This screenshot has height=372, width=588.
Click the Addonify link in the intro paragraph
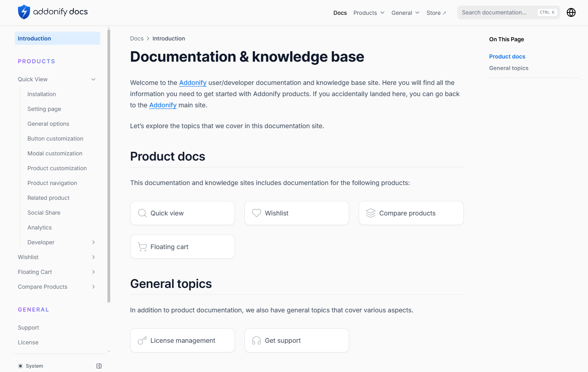[x=192, y=82]
